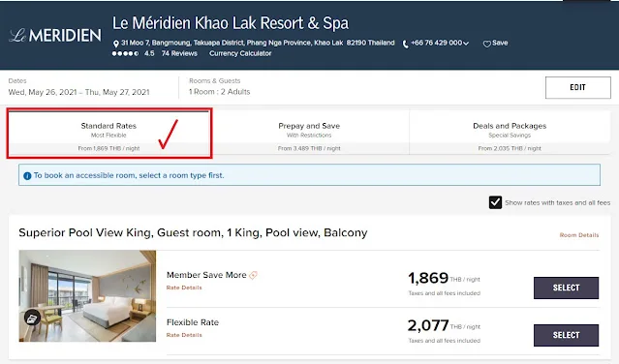Select the Flexible Rate option

pos(566,335)
